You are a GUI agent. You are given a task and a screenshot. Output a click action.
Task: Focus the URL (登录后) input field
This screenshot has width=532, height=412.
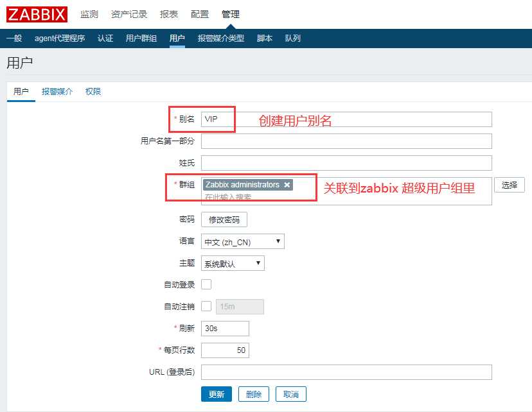click(x=346, y=372)
